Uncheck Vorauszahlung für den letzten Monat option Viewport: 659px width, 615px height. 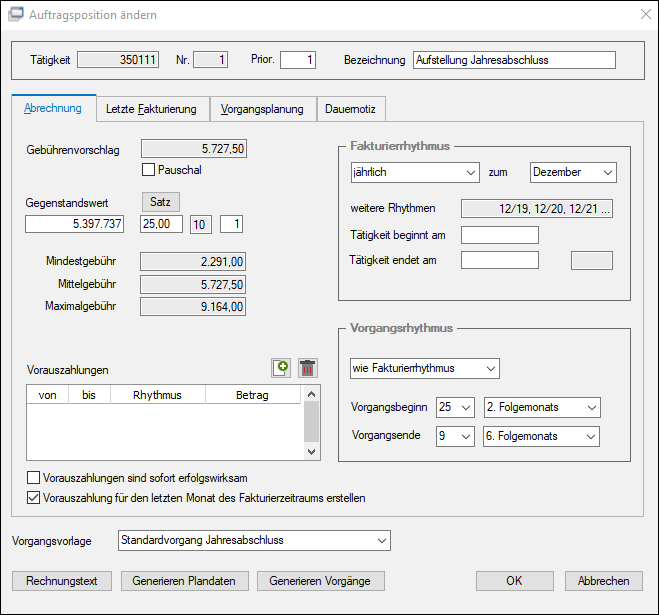[33, 498]
